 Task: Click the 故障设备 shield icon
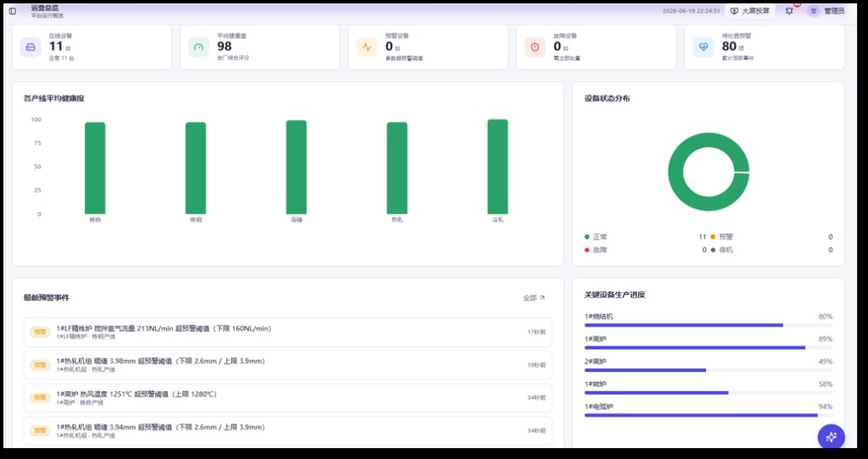[x=535, y=47]
